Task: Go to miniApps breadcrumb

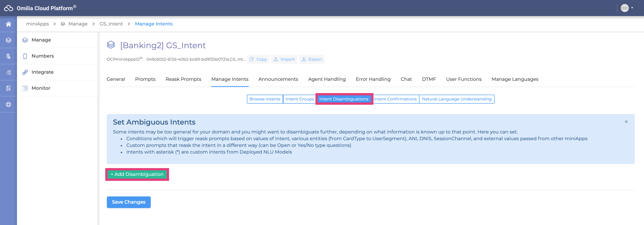Action: tap(38, 24)
